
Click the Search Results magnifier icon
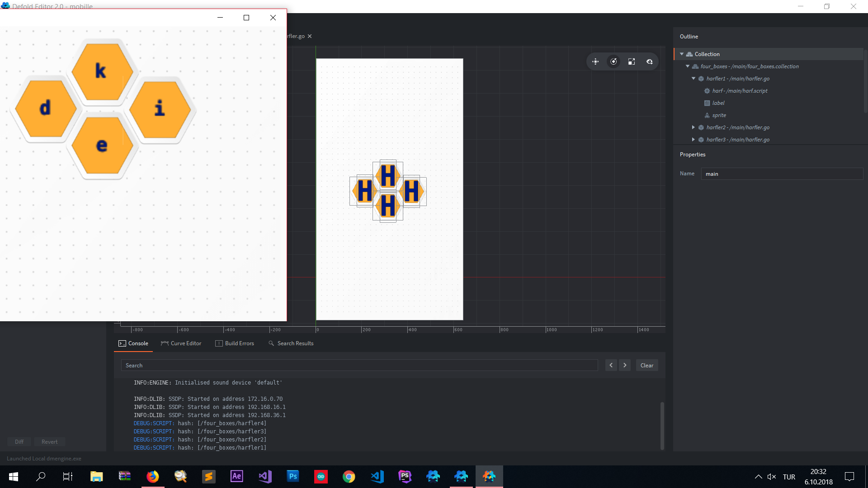(x=271, y=343)
